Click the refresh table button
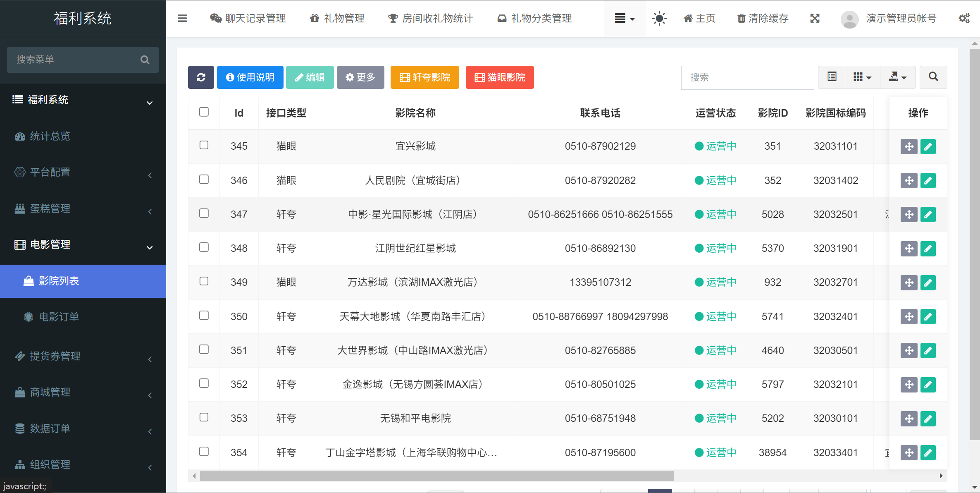The image size is (980, 493). [x=201, y=77]
